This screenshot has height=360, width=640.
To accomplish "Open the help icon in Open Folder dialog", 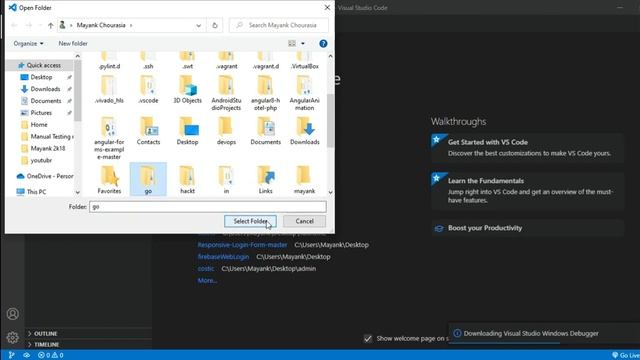I will click(323, 44).
